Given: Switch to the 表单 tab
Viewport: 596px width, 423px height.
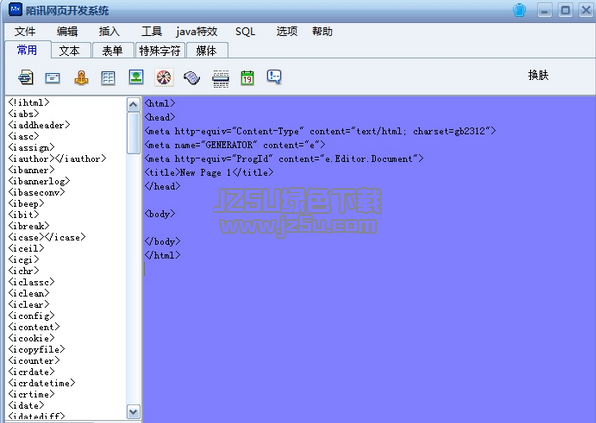Looking at the screenshot, I should pyautogui.click(x=113, y=51).
